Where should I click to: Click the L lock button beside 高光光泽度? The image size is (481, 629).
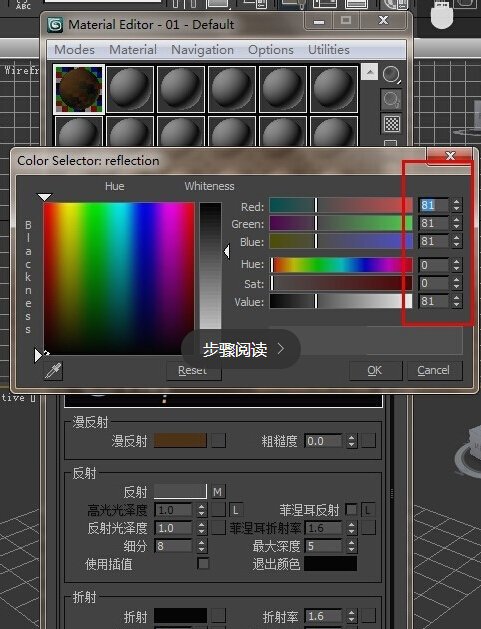236,510
